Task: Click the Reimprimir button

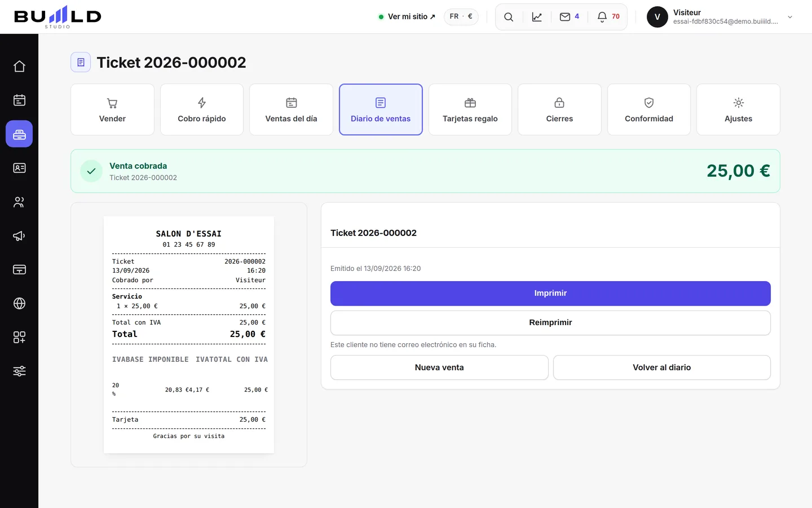Action: click(x=550, y=323)
